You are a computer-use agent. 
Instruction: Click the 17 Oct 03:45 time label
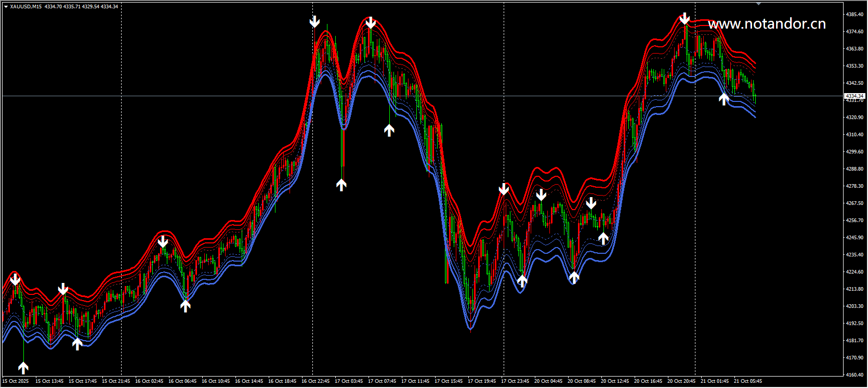point(349,381)
